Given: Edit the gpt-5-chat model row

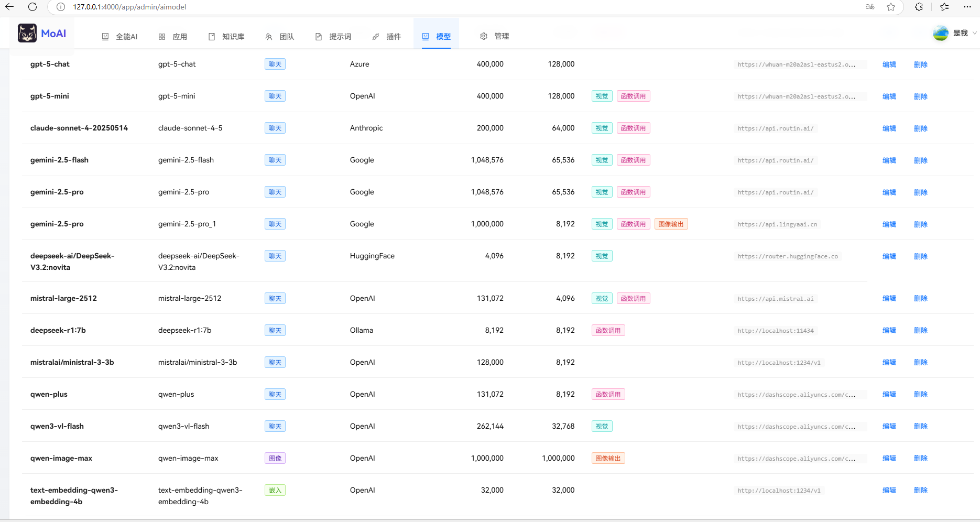Looking at the screenshot, I should [x=889, y=64].
